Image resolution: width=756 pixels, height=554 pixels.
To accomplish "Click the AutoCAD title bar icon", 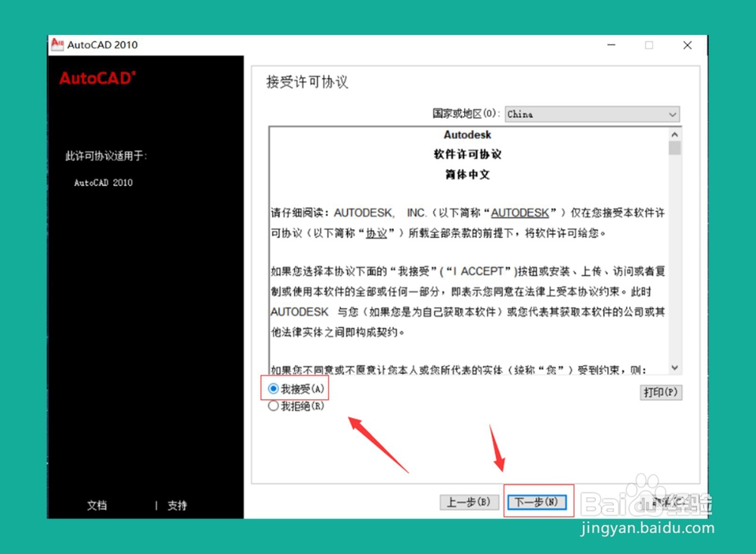I will pyautogui.click(x=57, y=45).
